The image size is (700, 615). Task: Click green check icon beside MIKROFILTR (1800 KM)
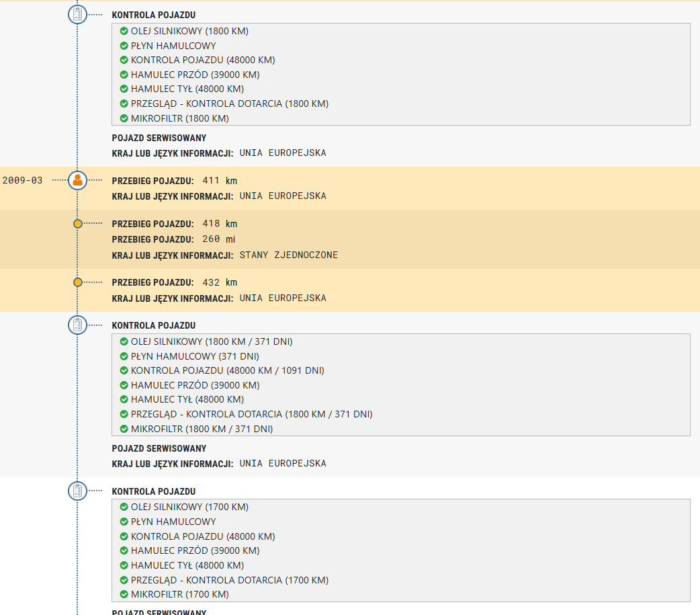pos(124,118)
